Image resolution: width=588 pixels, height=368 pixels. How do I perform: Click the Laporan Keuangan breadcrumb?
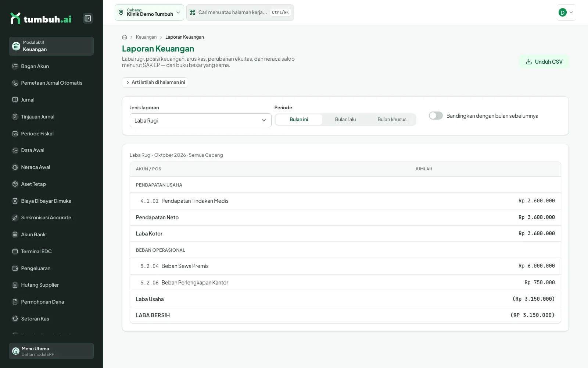(184, 37)
